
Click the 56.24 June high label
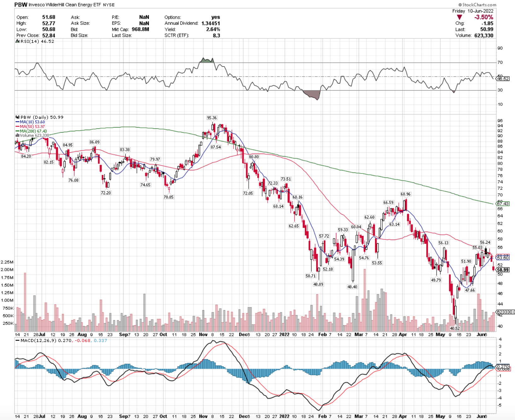(485, 242)
